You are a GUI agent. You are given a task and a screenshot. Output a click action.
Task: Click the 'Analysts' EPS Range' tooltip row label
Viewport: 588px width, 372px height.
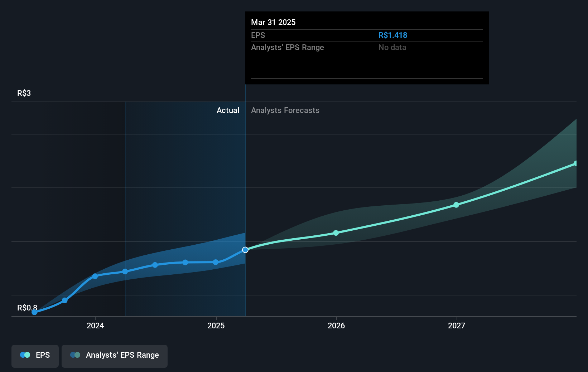coord(287,47)
